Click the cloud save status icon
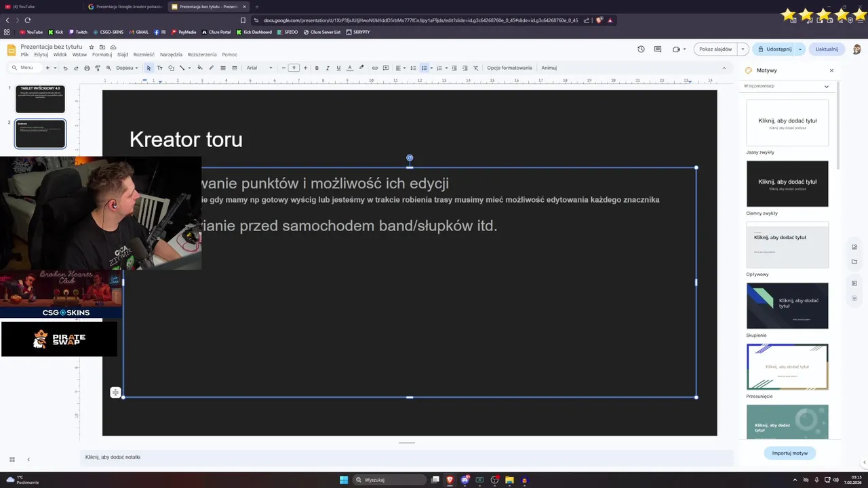 [x=113, y=47]
